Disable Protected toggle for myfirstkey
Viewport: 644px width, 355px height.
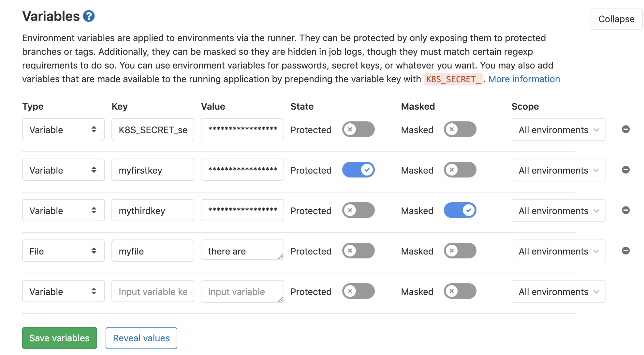pyautogui.click(x=358, y=170)
